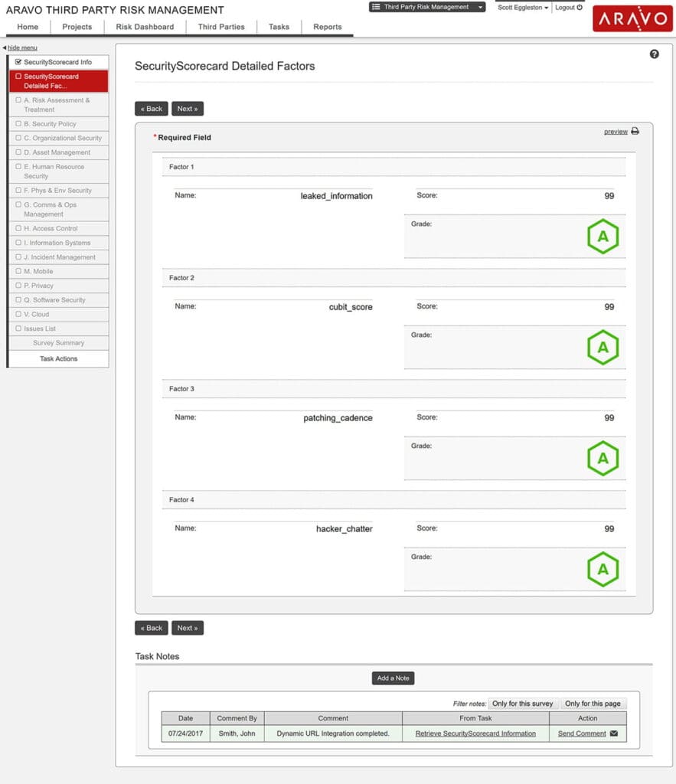Click the Grade A badge for Factor 3
Image resolution: width=676 pixels, height=784 pixels.
click(x=603, y=458)
